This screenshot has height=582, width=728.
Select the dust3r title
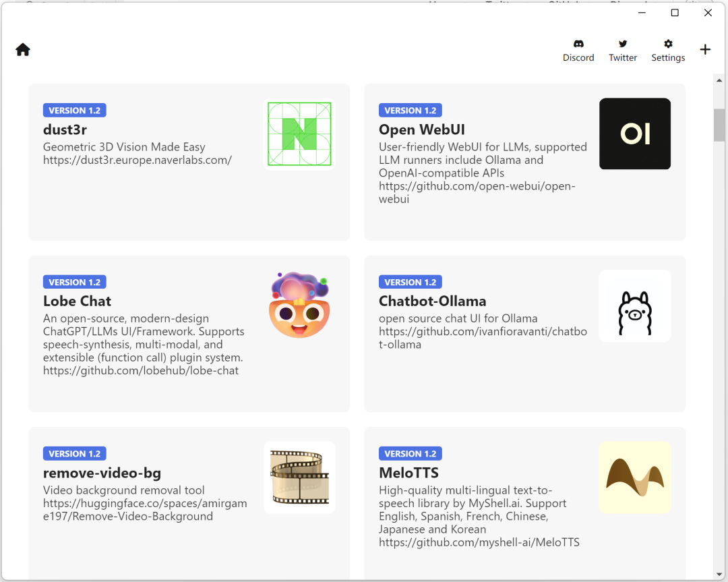(65, 129)
